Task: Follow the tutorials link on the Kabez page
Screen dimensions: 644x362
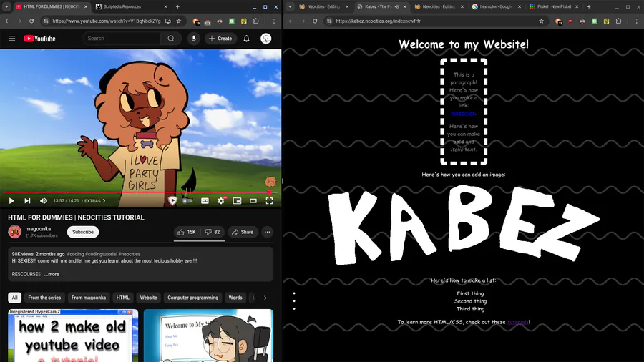Action: 518,322
